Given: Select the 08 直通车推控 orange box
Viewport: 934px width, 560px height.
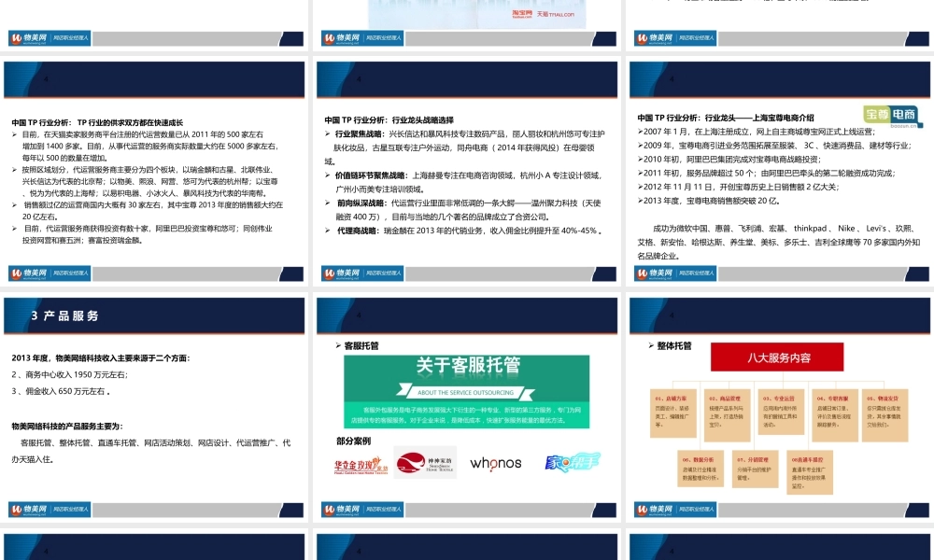Looking at the screenshot, I should 810,473.
